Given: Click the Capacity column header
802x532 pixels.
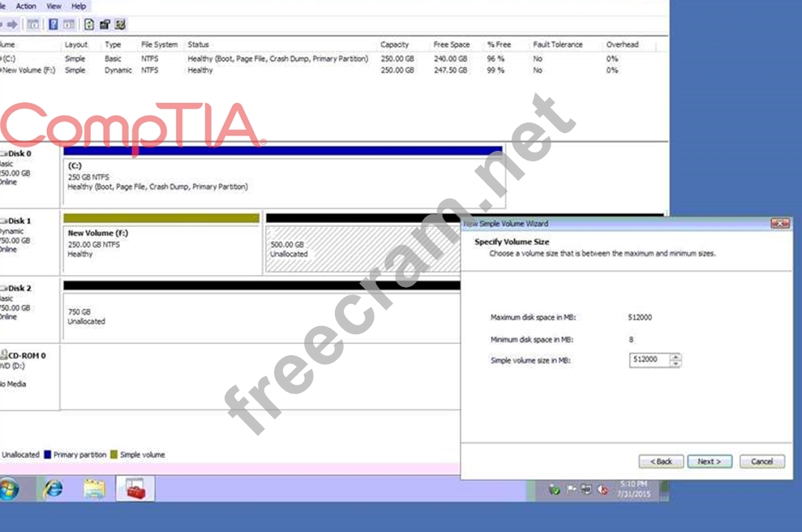Looking at the screenshot, I should pos(394,45).
